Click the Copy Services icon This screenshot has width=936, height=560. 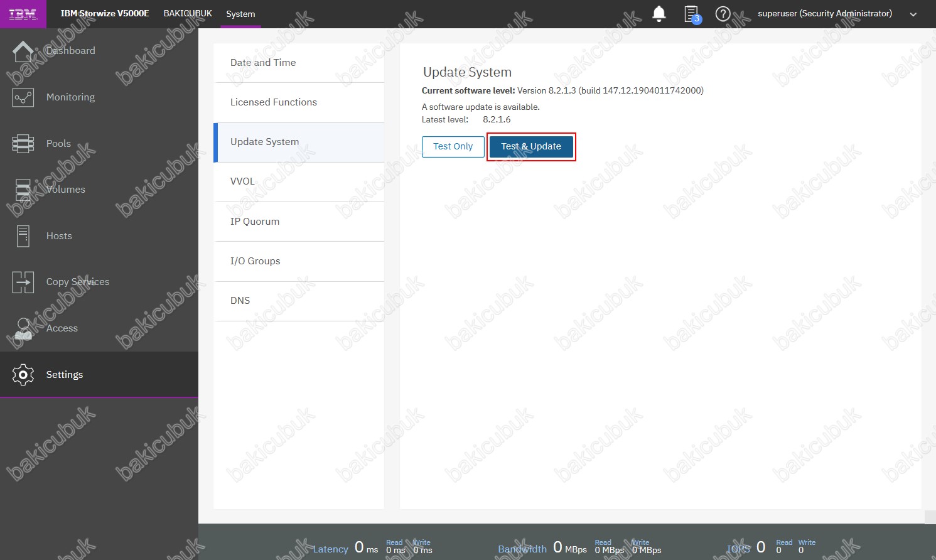pyautogui.click(x=23, y=282)
